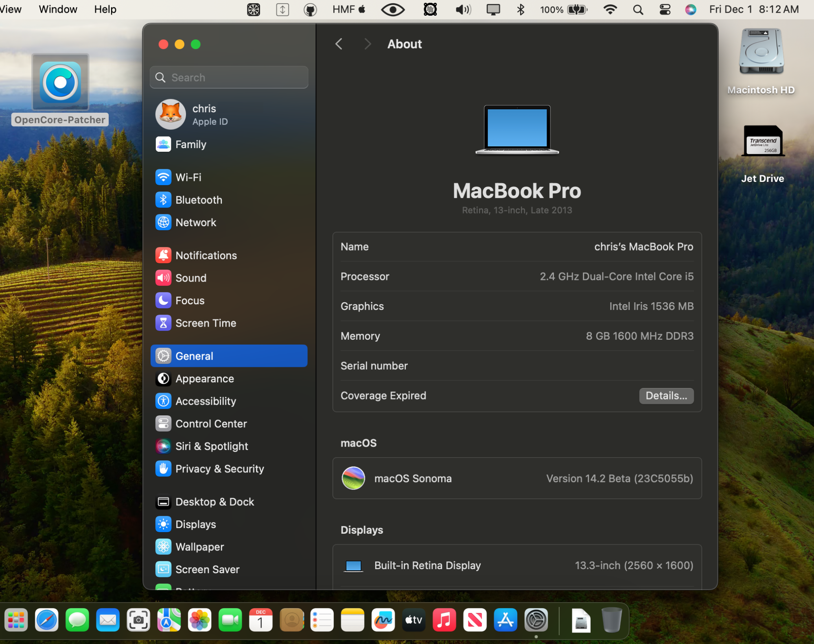Viewport: 814px width, 644px height.
Task: Click the volume icon in menu bar
Action: pos(463,9)
